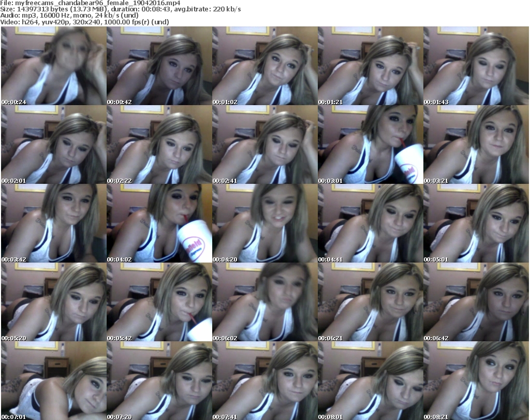Click the frame at 00:02:41
Image resolution: width=530 pixels, height=420 pixels.
tap(265, 144)
